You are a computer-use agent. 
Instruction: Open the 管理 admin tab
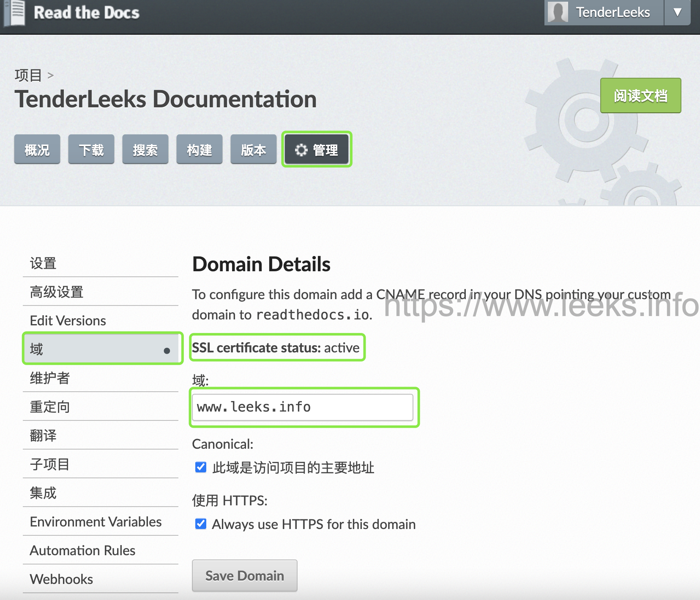tap(317, 150)
